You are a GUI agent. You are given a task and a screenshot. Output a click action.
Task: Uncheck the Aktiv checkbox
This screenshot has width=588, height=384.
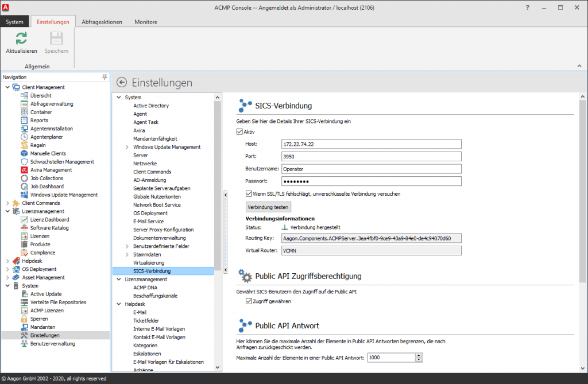coord(240,132)
